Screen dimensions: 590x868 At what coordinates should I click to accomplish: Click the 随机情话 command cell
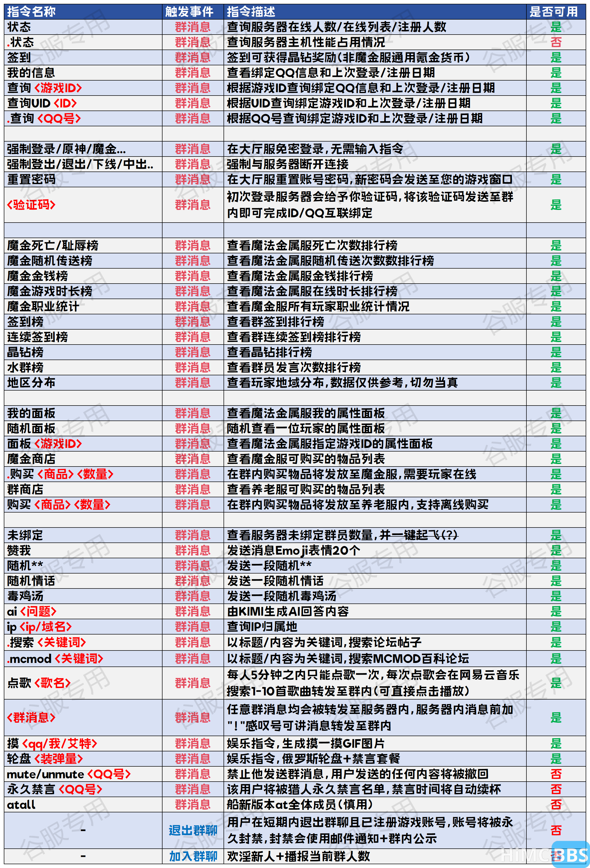[83, 581]
